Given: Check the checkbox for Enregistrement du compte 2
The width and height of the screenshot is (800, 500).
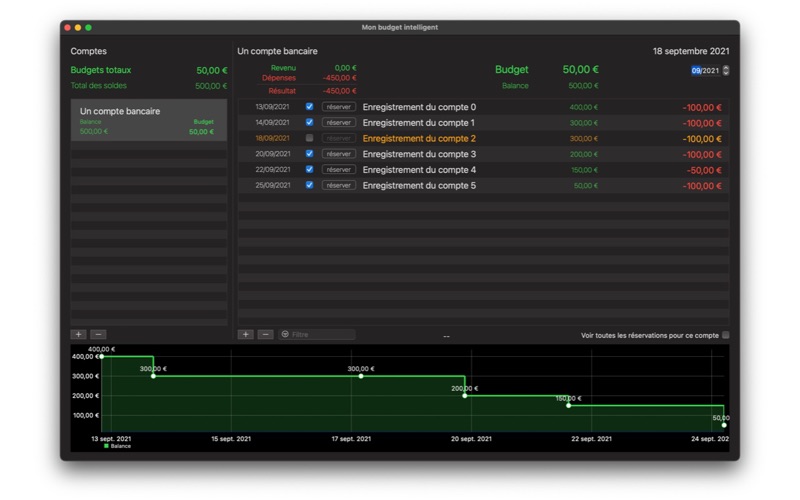Looking at the screenshot, I should click(x=309, y=138).
